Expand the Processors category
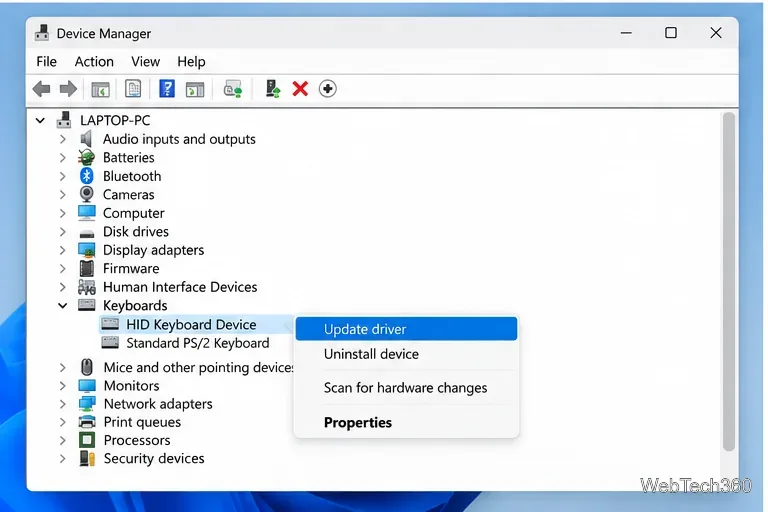The height and width of the screenshot is (512, 768). pos(63,440)
